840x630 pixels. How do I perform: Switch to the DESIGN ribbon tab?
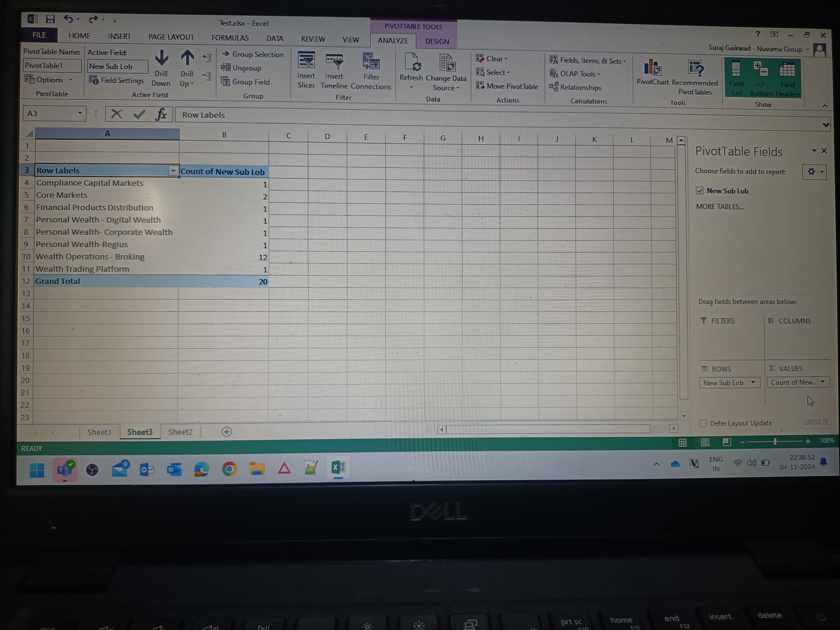[x=437, y=42]
